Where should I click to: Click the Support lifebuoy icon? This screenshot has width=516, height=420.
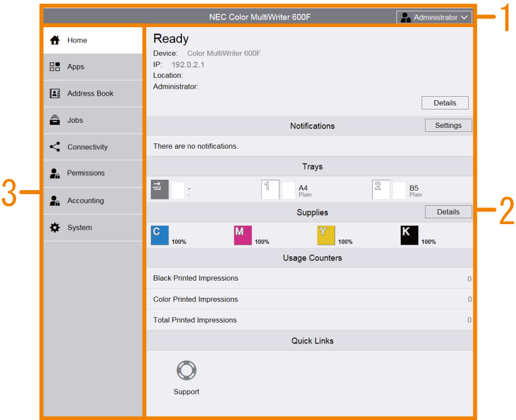coord(186,370)
